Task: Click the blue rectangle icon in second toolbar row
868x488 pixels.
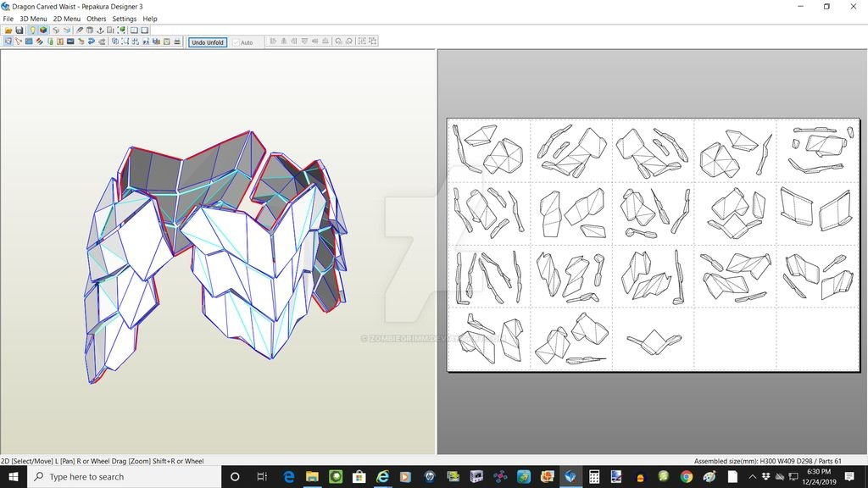Action: (x=29, y=42)
